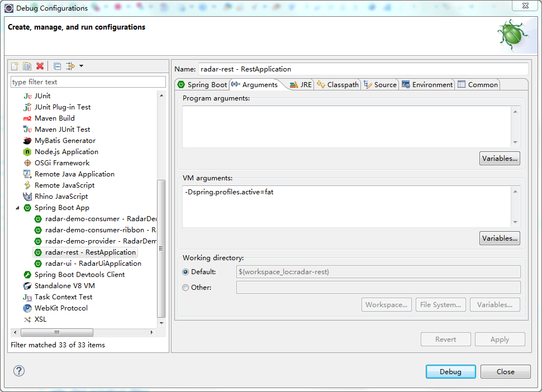Select radar-rest - RestApplication configuration

coord(85,252)
